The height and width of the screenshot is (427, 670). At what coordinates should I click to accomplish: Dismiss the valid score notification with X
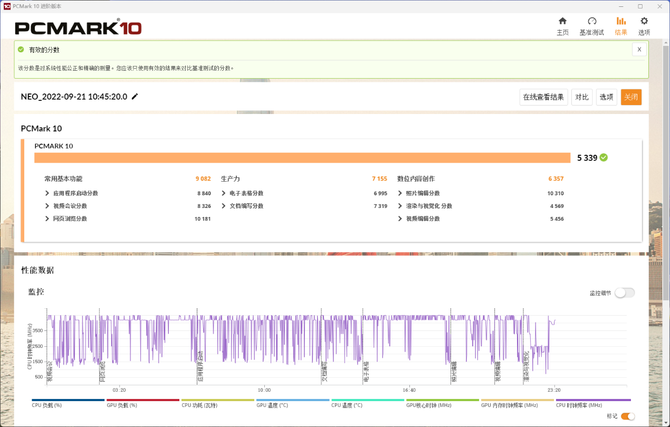click(639, 49)
